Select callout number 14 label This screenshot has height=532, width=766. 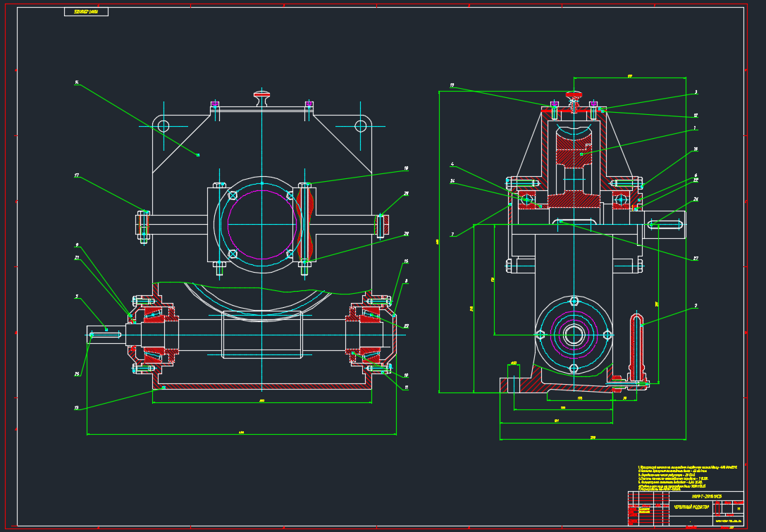[76, 82]
